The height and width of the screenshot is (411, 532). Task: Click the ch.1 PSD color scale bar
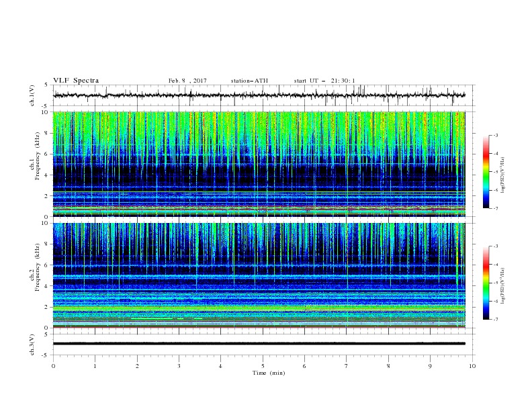pos(486,172)
